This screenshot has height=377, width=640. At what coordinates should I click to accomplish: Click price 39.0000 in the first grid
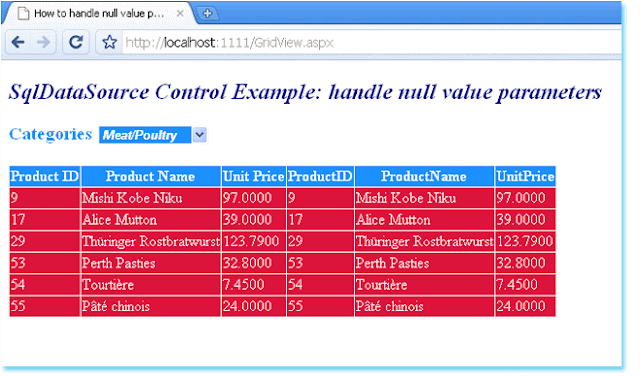tap(247, 220)
